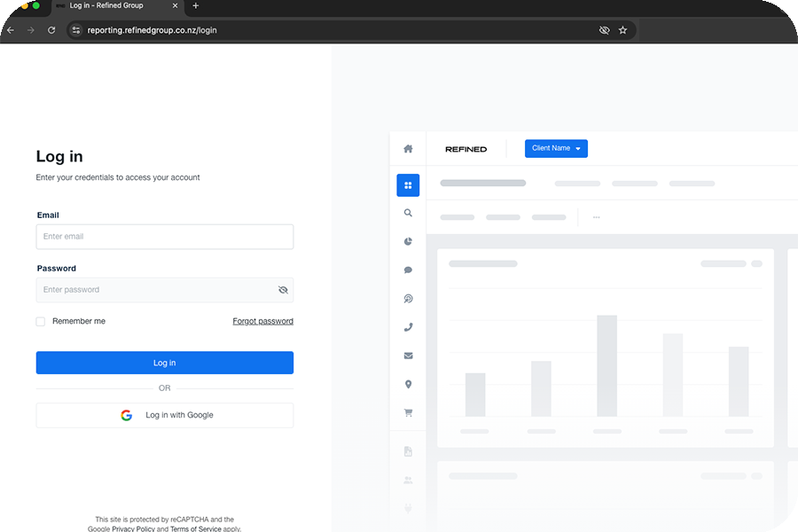Click the chat bubble sidebar icon
798x532 pixels.
click(x=408, y=270)
